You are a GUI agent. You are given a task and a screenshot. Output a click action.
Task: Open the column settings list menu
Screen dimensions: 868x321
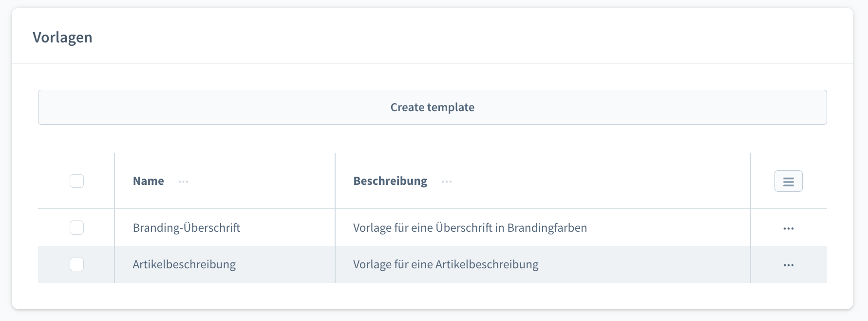[788, 181]
